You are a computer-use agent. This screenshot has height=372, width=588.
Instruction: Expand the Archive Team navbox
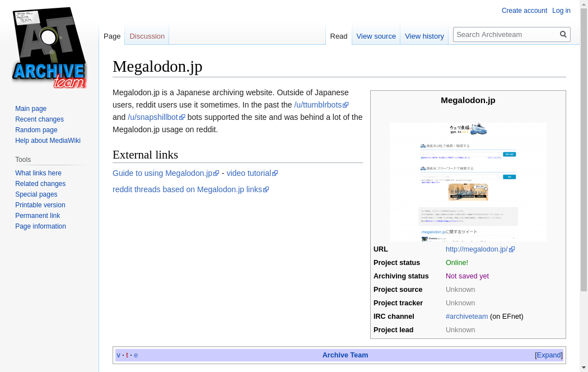tap(549, 355)
